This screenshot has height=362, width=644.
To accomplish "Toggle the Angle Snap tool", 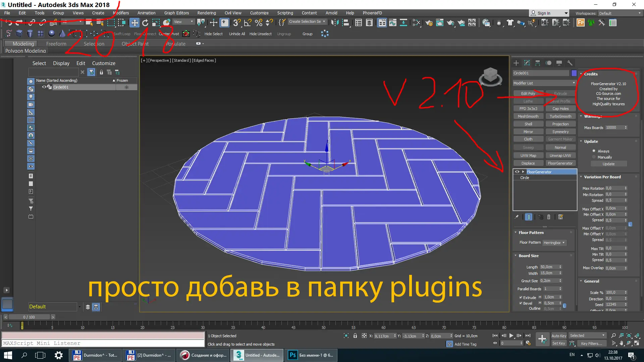I will click(x=248, y=23).
